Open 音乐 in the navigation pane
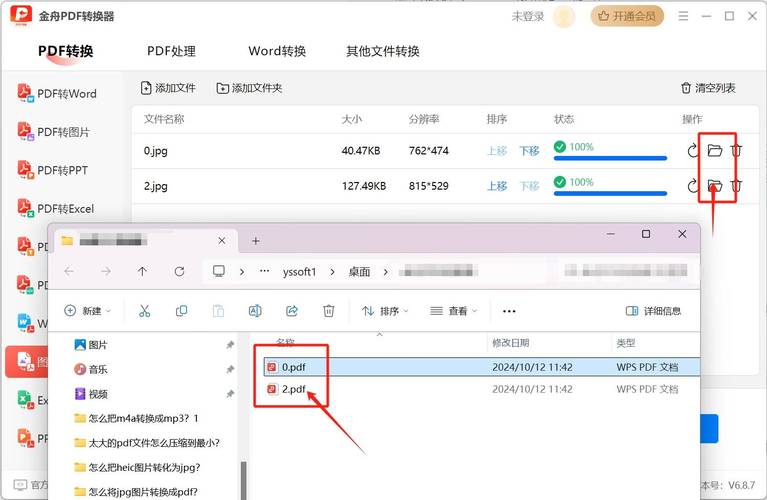 (x=90, y=369)
